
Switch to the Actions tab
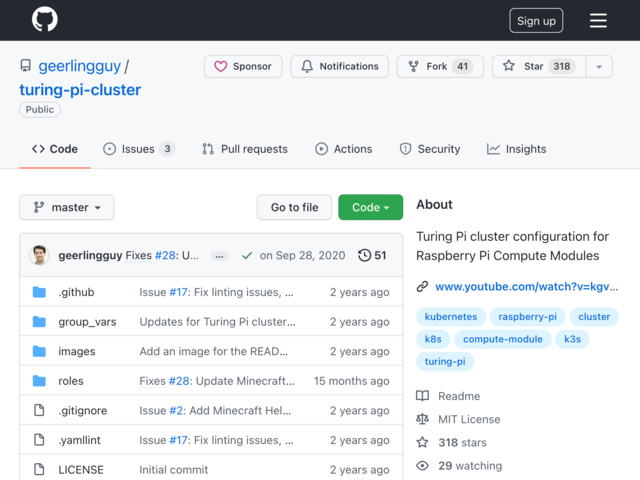click(x=344, y=149)
